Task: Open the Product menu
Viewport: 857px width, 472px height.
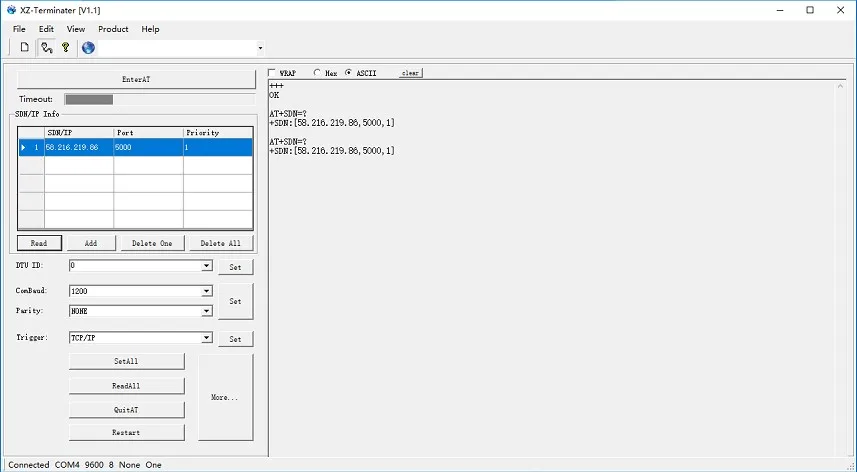Action: click(x=113, y=29)
